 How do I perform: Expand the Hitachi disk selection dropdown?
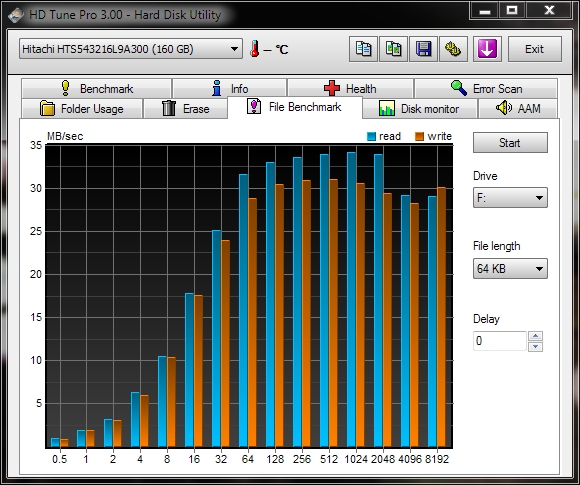pyautogui.click(x=131, y=49)
